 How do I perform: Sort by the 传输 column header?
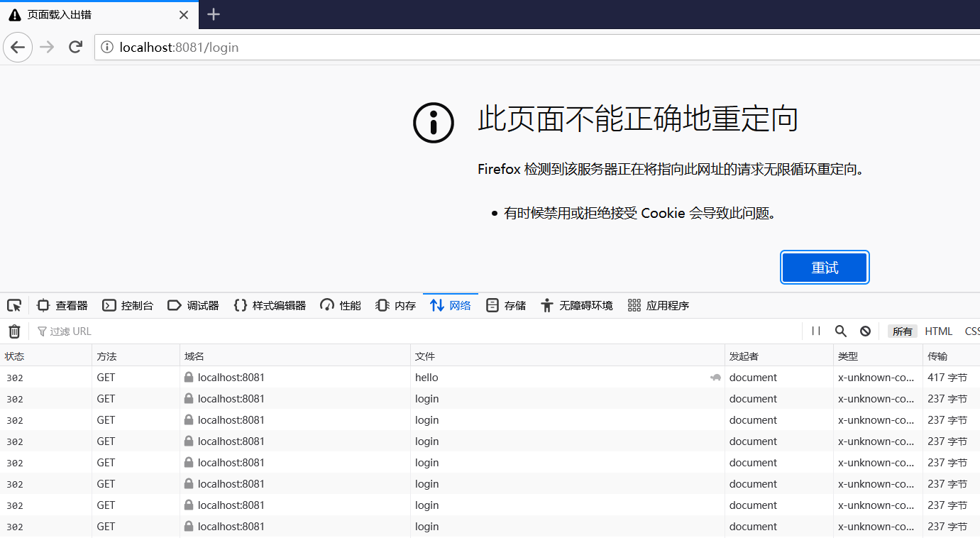tap(952, 356)
